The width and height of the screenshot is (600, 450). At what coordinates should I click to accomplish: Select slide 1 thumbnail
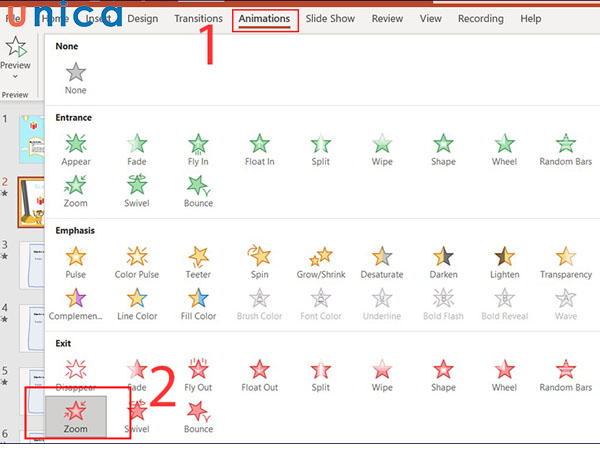tap(32, 139)
